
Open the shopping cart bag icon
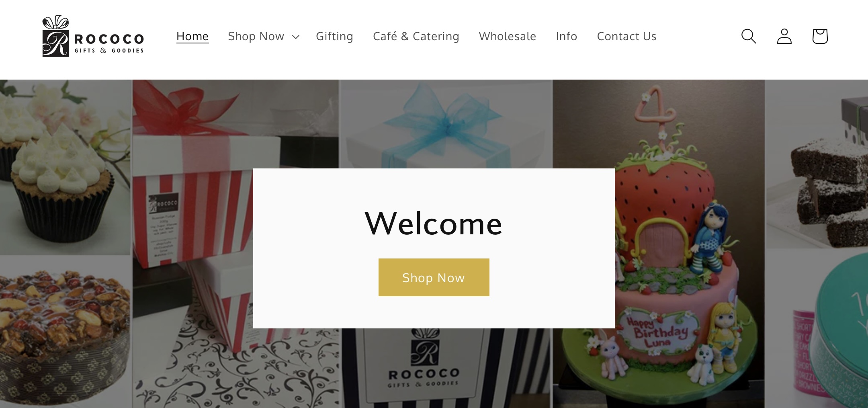pyautogui.click(x=820, y=36)
